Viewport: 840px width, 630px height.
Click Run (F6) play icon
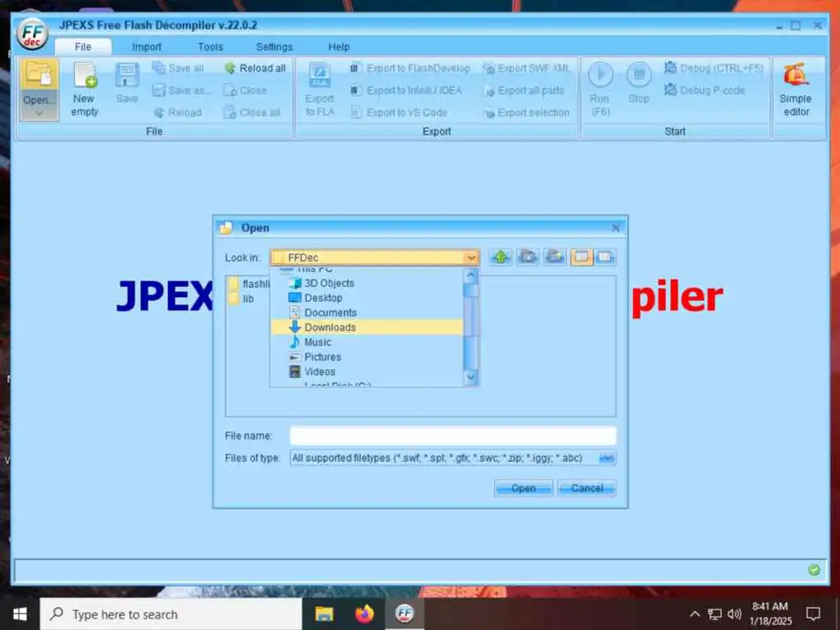[x=600, y=75]
